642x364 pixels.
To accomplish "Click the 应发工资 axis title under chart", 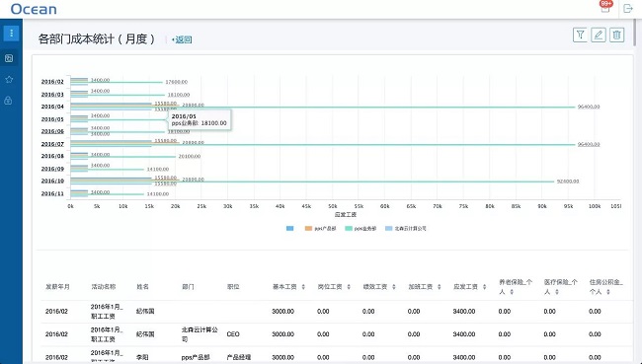I will click(x=346, y=214).
